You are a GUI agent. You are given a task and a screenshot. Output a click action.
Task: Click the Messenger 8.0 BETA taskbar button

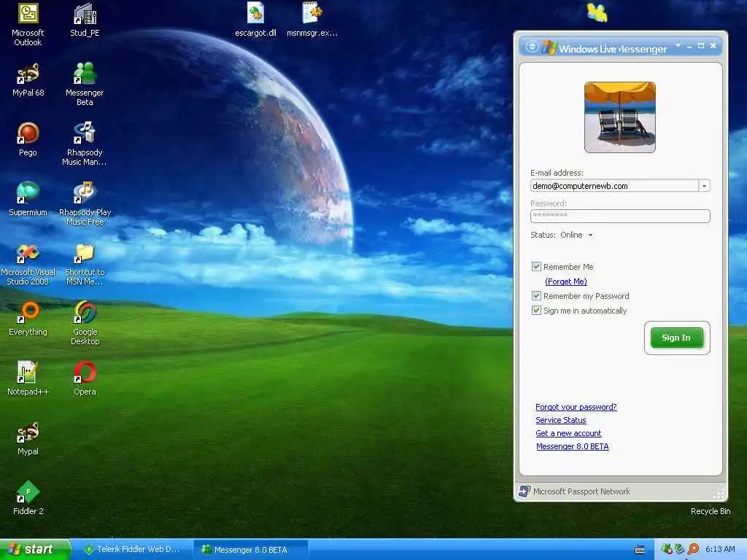(x=251, y=550)
